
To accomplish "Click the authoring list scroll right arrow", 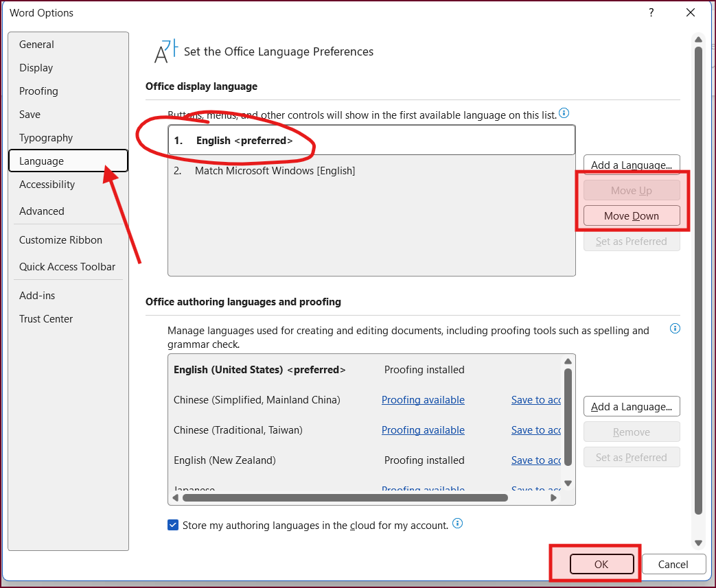I will click(554, 497).
